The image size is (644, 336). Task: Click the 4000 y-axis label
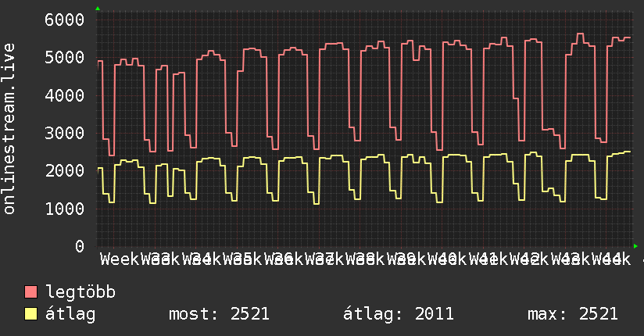click(x=65, y=95)
